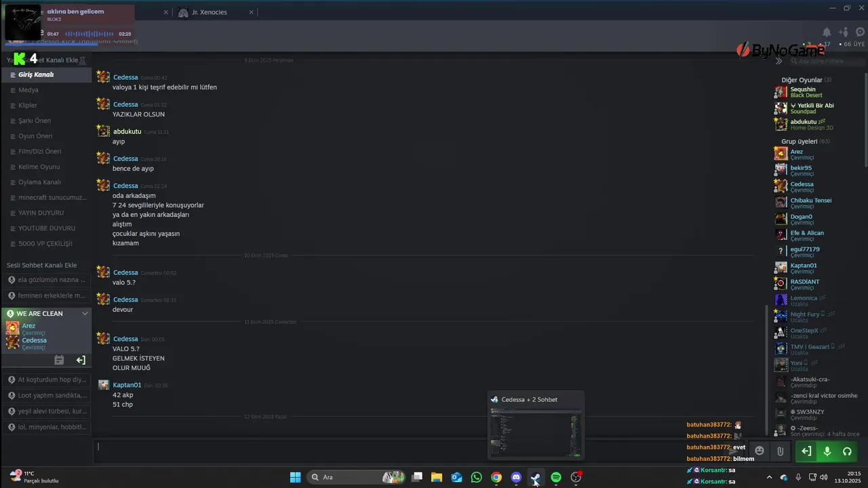Click the invite friend icon
Screen dimensions: 868x488
(x=844, y=32)
